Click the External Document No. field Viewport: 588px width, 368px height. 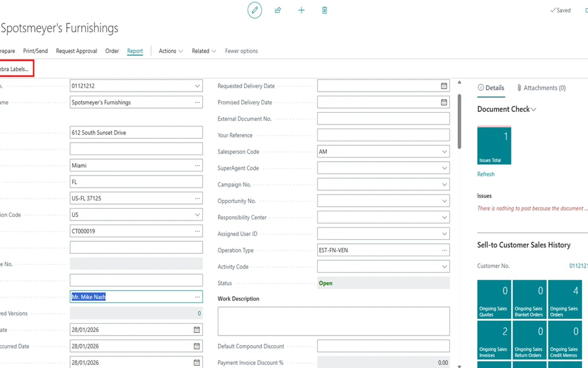pos(383,118)
